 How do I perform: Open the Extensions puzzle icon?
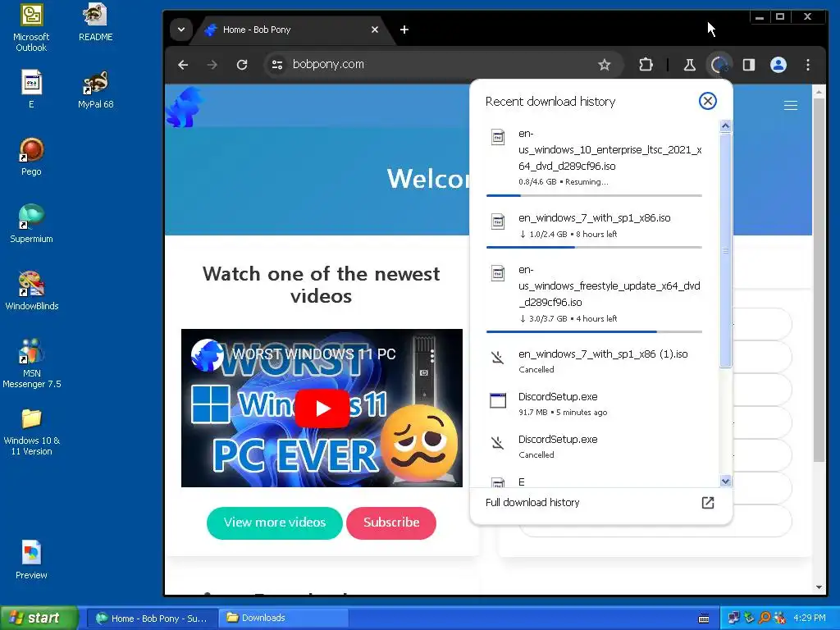(x=646, y=65)
